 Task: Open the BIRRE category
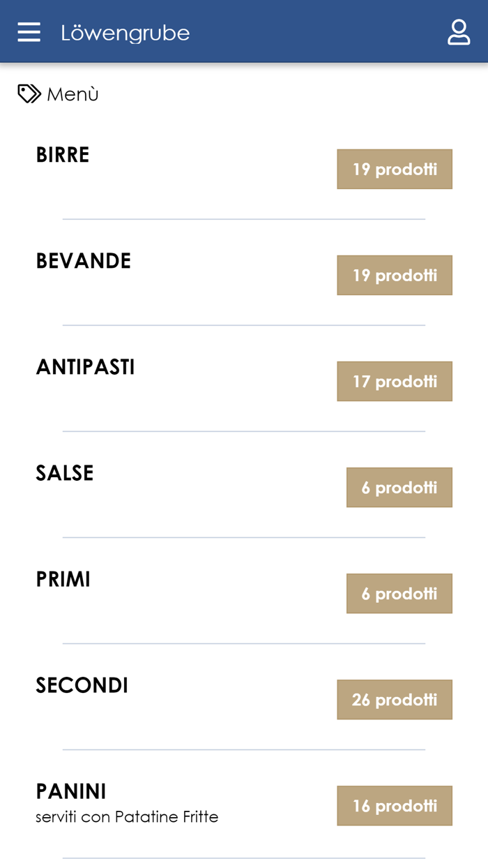coord(63,155)
